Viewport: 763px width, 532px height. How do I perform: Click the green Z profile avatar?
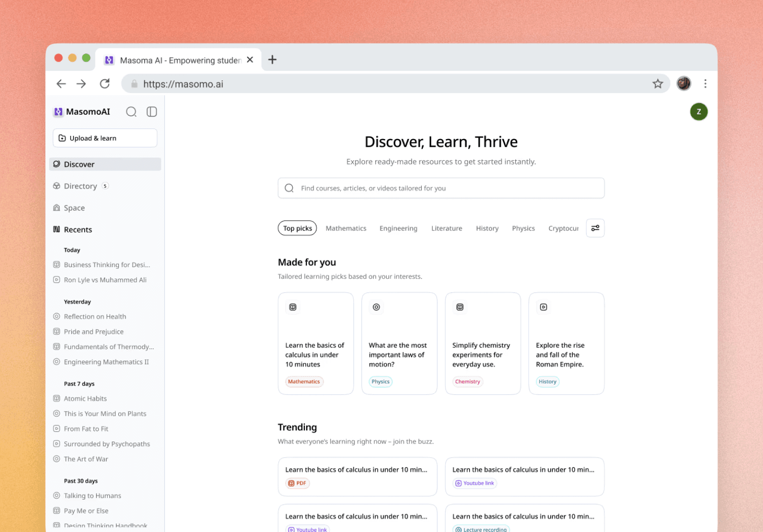tap(699, 112)
